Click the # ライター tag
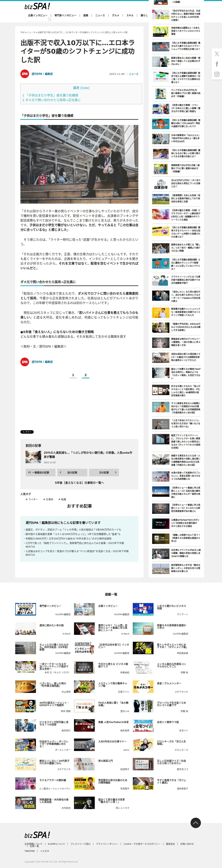The width and height of the screenshot is (222, 868). click(x=32, y=499)
